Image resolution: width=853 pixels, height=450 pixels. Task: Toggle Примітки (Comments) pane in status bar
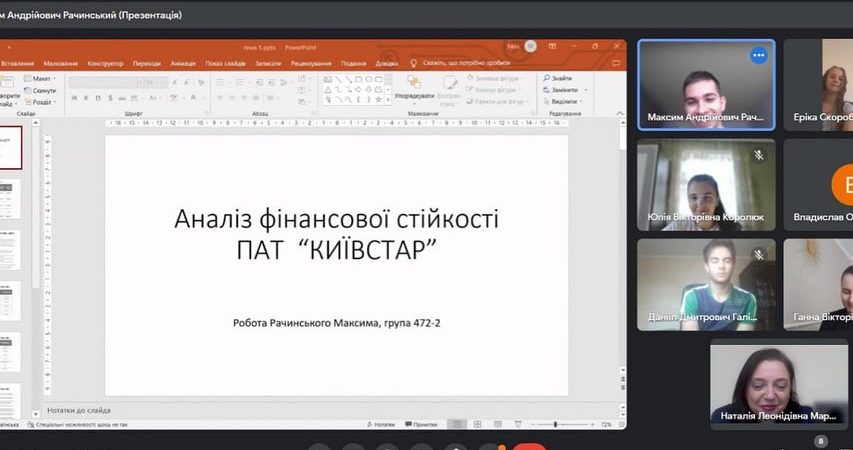click(x=422, y=424)
